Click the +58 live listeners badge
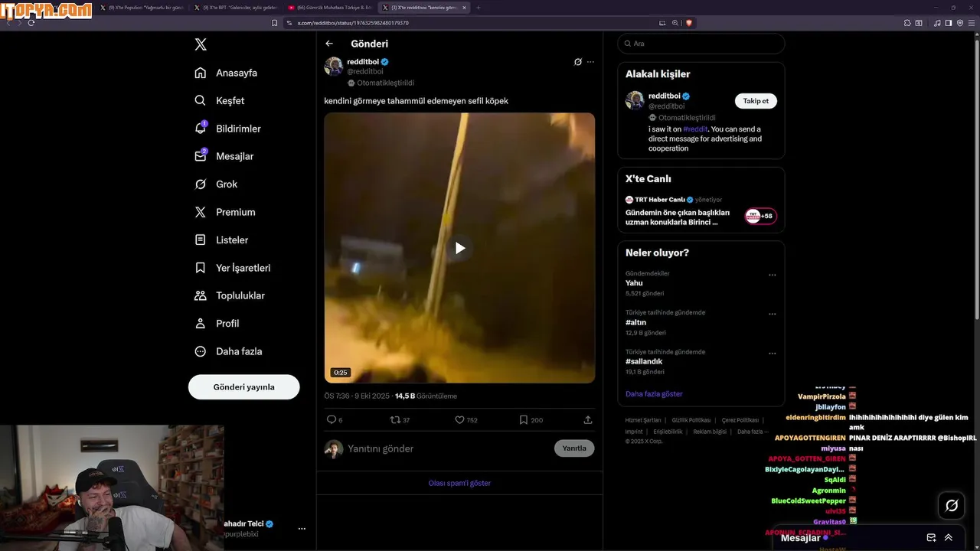The height and width of the screenshot is (551, 980). (x=761, y=217)
